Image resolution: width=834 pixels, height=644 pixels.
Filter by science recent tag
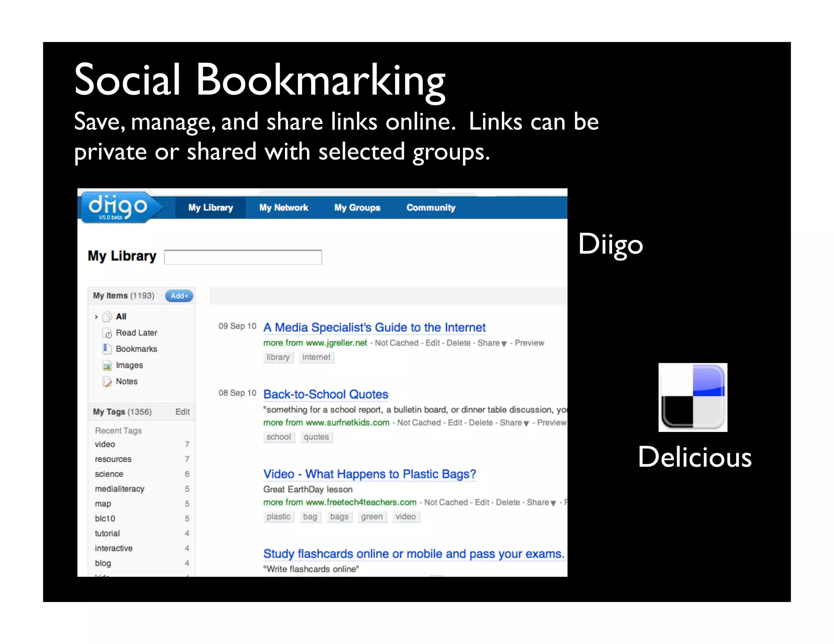[x=109, y=474]
